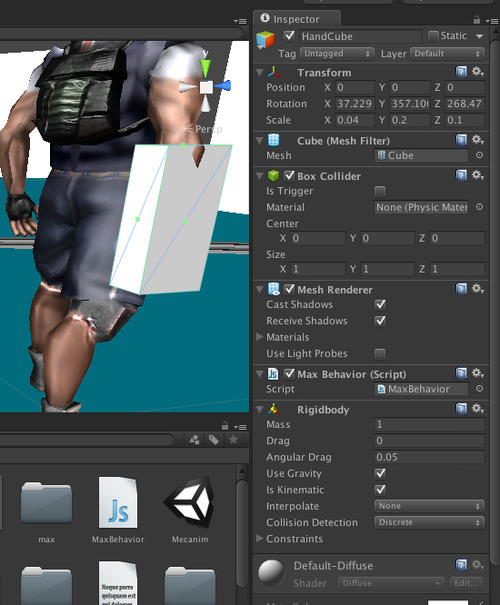This screenshot has width=500, height=605.
Task: Open the Inspector panel options menu
Action: (x=492, y=21)
